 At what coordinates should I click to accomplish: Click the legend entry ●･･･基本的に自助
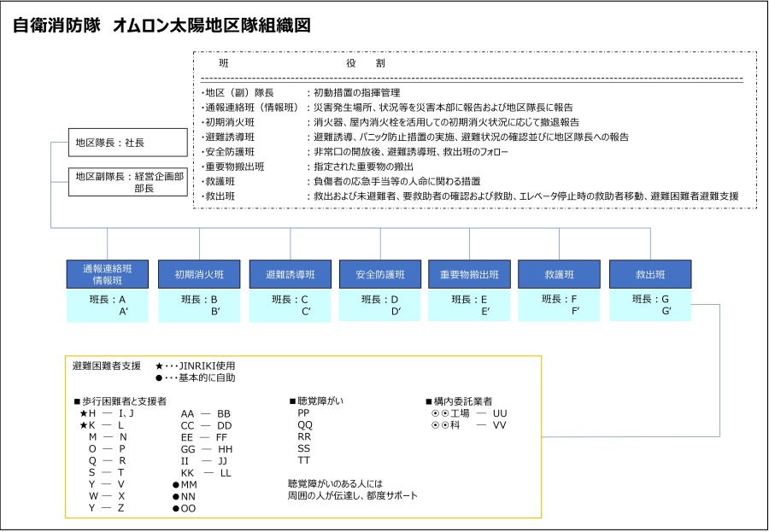point(195,377)
